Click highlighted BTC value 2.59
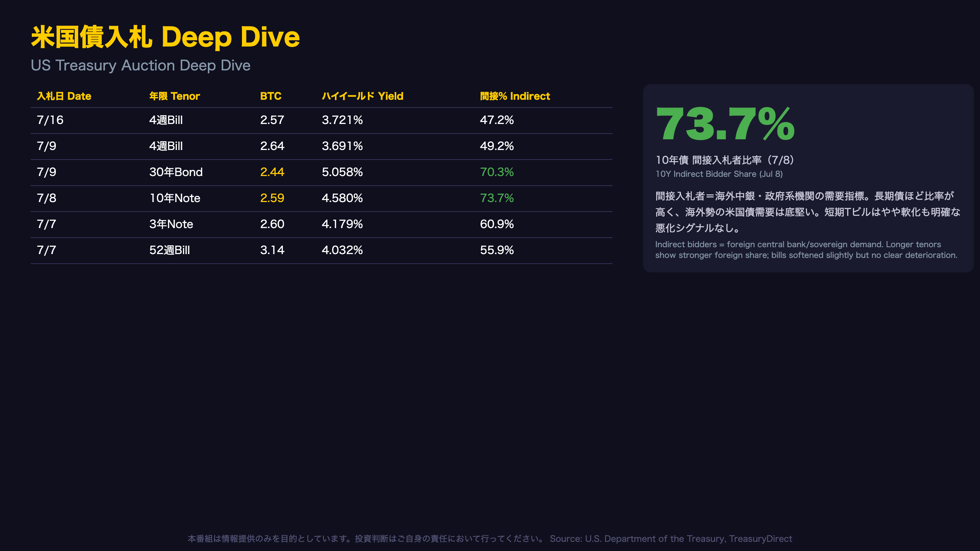Image resolution: width=980 pixels, height=551 pixels. click(272, 198)
